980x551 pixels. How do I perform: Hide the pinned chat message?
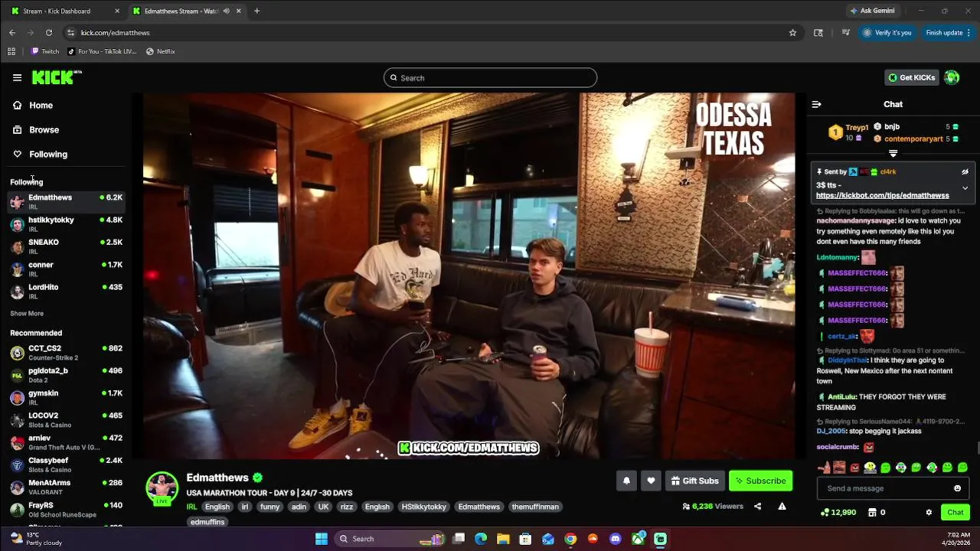965,172
